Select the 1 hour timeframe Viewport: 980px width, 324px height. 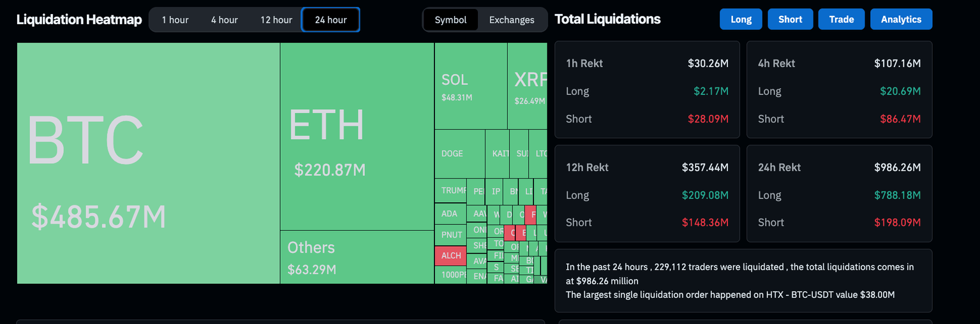175,20
